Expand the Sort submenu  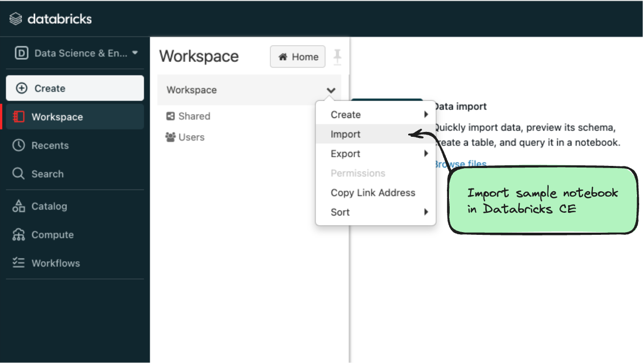426,212
